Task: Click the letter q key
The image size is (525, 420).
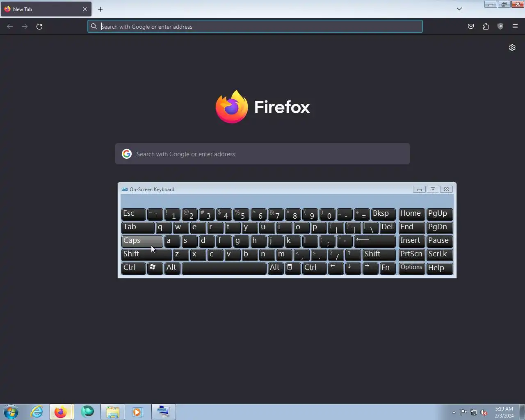Action: 164,227
